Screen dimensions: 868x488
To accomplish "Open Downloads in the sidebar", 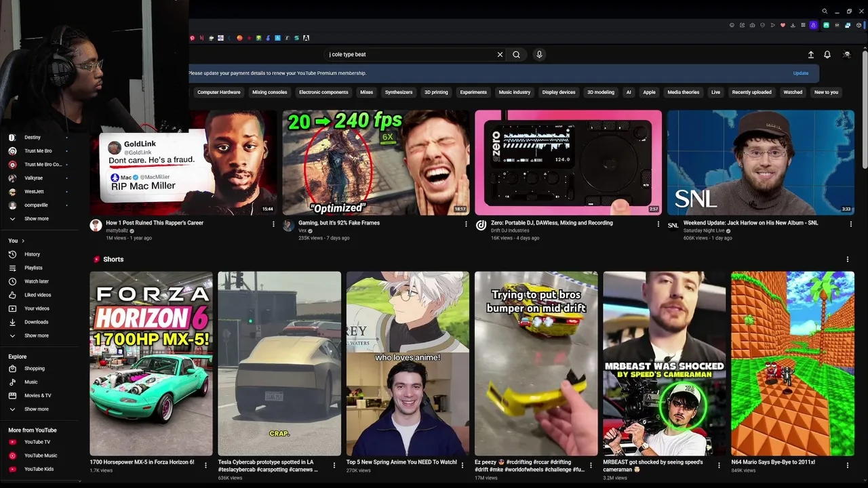I will tap(36, 322).
